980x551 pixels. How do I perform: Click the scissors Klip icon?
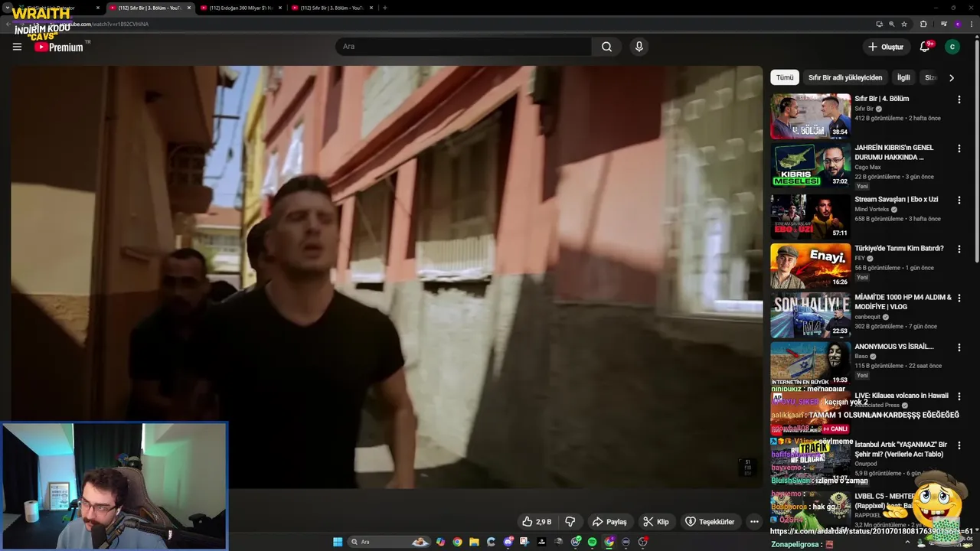[x=648, y=522]
